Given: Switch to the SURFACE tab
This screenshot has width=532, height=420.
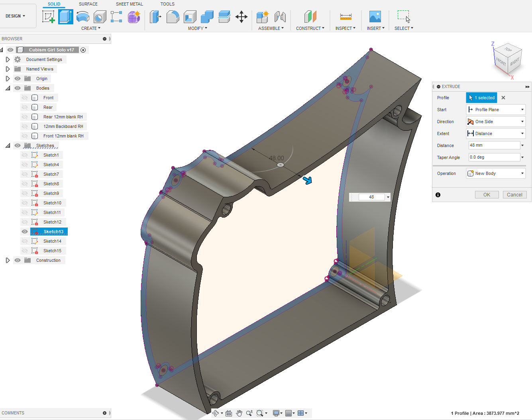Looking at the screenshot, I should (88, 4).
